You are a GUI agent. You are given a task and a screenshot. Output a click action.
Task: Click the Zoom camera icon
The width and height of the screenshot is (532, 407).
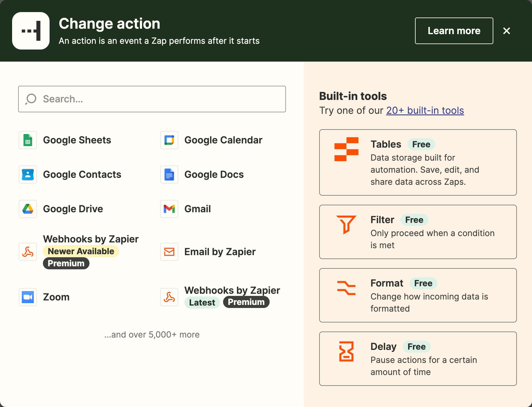pyautogui.click(x=28, y=297)
